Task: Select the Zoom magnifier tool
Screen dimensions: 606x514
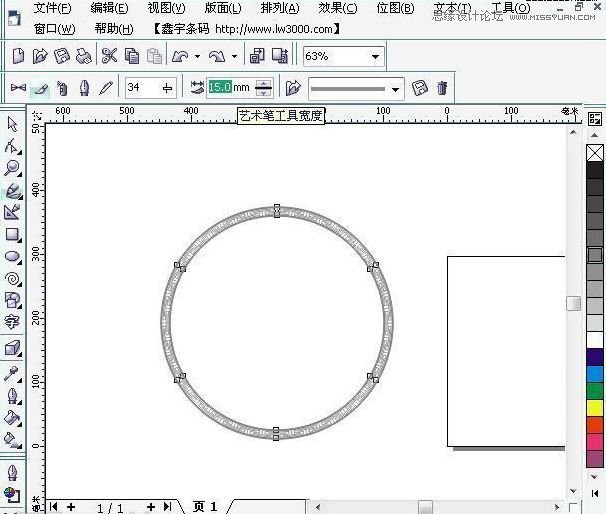Action: click(12, 168)
